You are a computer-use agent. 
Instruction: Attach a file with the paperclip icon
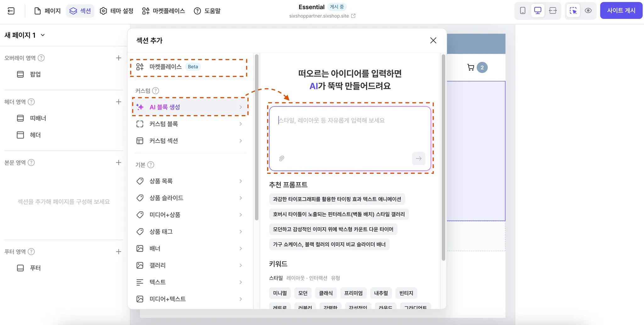[281, 158]
